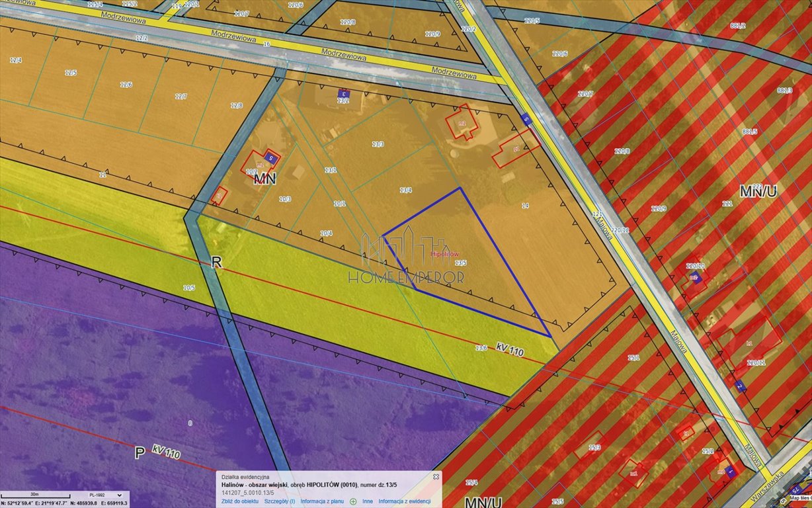Click blue address marker on parcel 220/10
Viewport: 812px width, 508px height.
coord(694,277)
